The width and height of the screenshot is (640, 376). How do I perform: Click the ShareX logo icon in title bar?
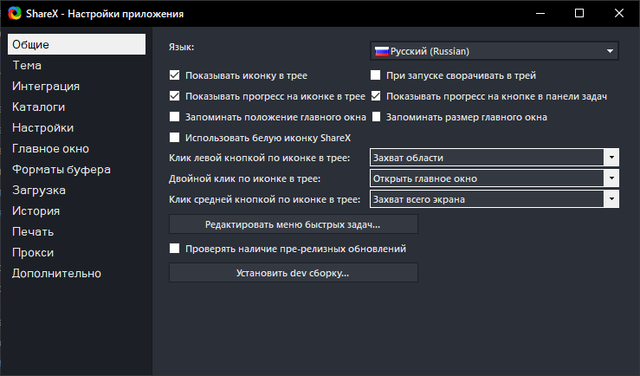(15, 13)
